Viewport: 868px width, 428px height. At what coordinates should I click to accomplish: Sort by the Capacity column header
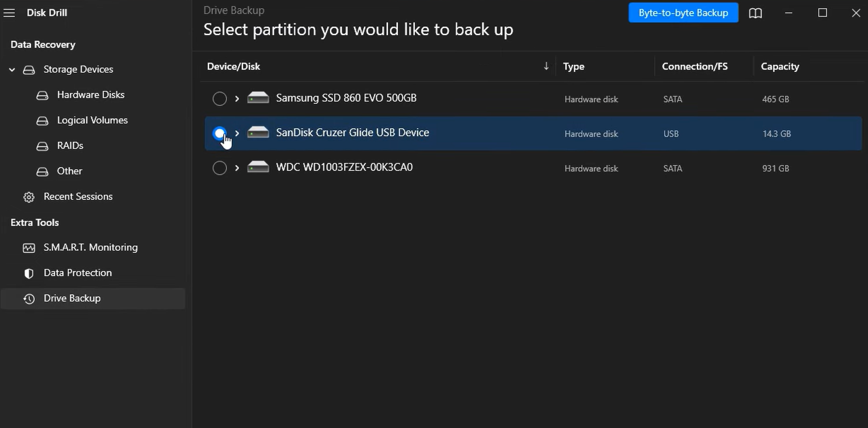780,67
